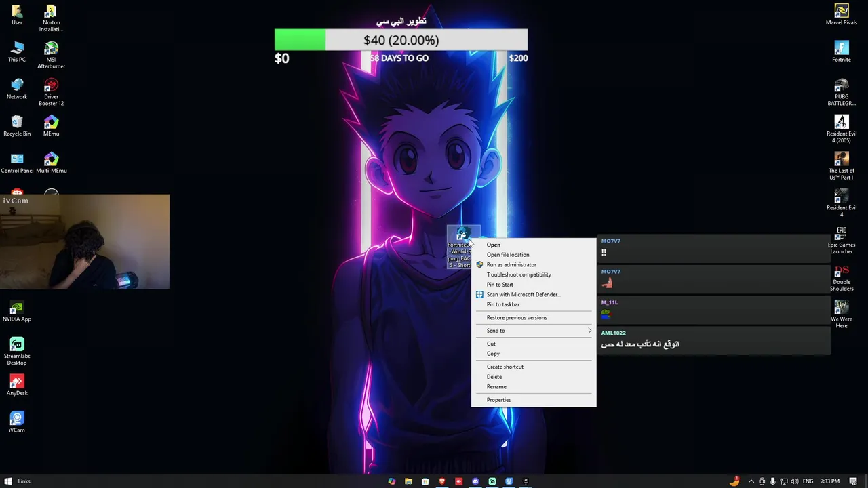Click the Windows Start button

8,481
